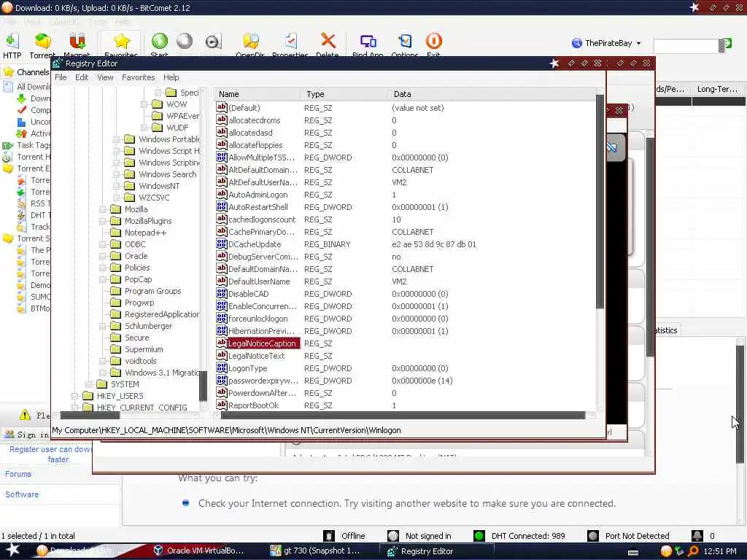
Task: Switch to Oracle VM VirtualBox taskbar button
Action: [200, 551]
